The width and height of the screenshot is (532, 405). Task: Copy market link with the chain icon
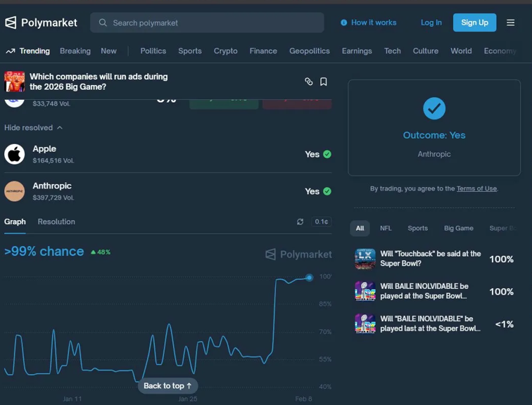pyautogui.click(x=308, y=82)
